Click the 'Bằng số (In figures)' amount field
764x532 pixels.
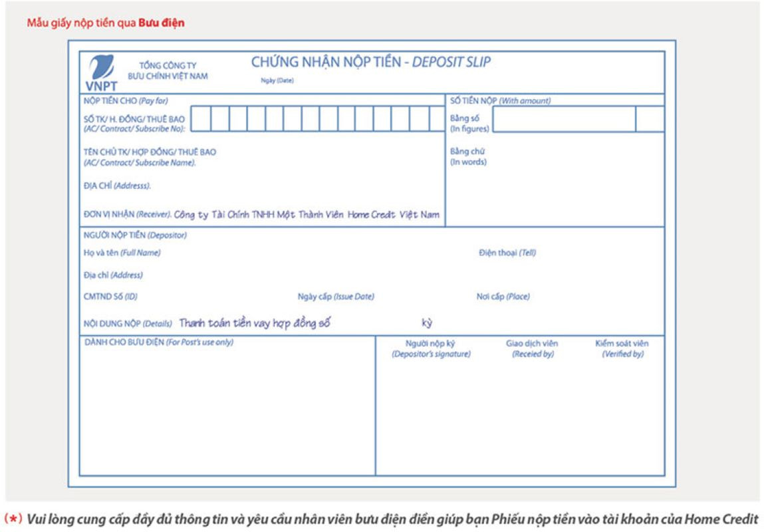pyautogui.click(x=565, y=119)
